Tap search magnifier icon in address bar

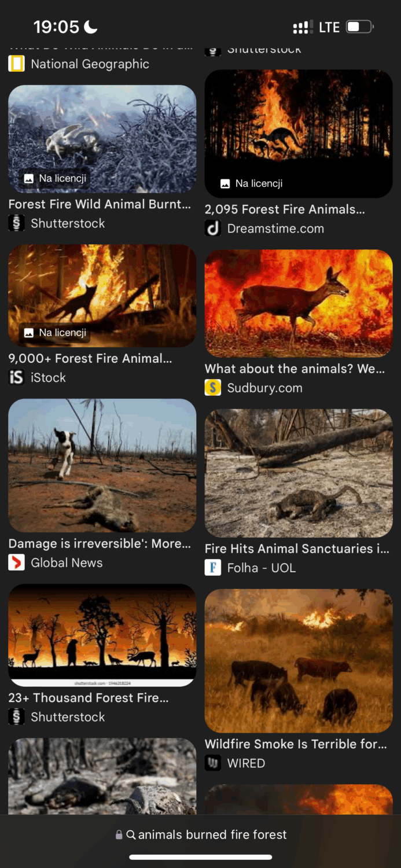tap(131, 834)
